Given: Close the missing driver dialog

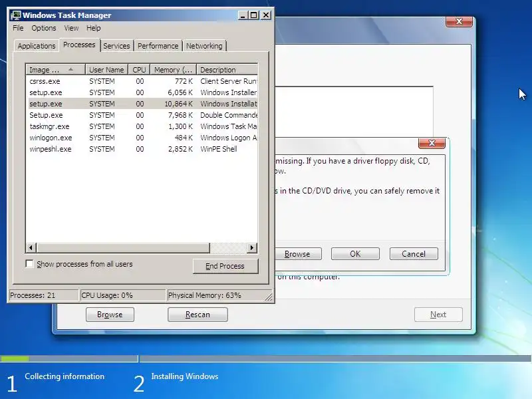Looking at the screenshot, I should [x=432, y=143].
